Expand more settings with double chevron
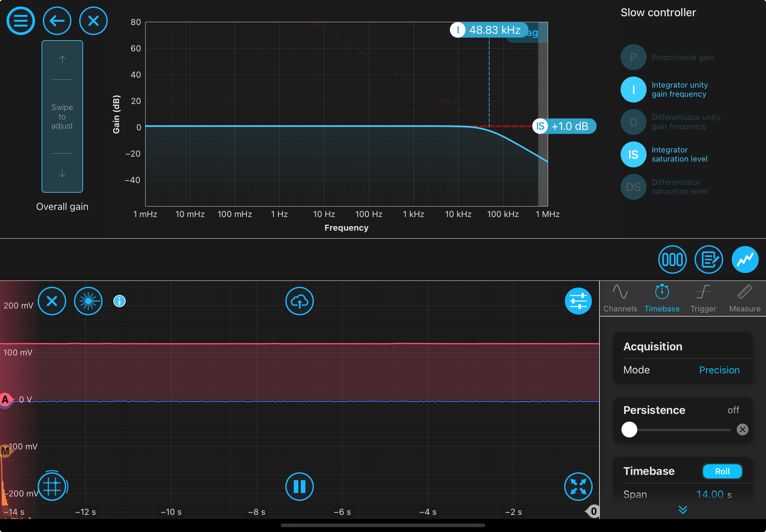Viewport: 766px width, 532px height. [683, 510]
